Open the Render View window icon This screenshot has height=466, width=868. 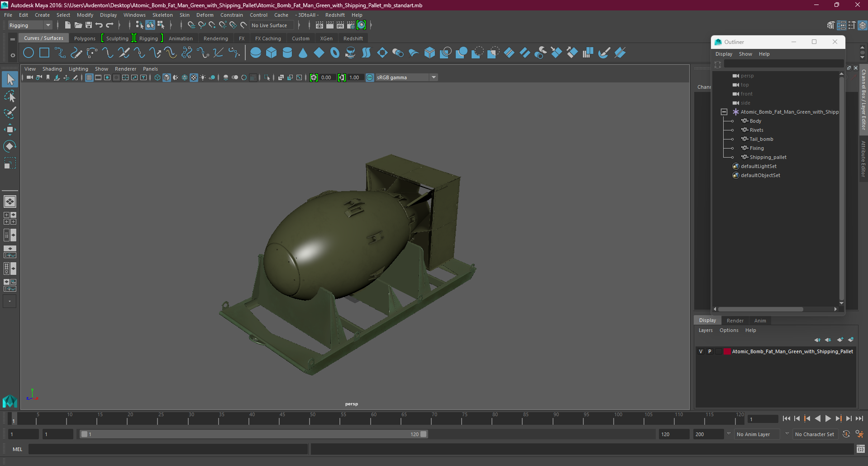click(x=320, y=25)
